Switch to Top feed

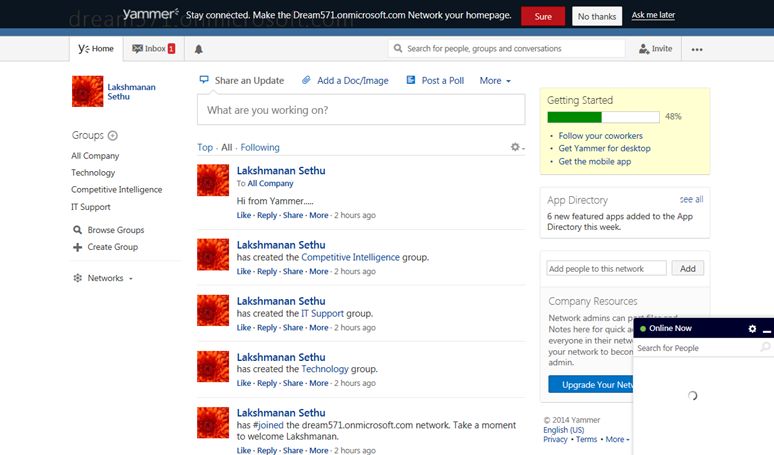coord(205,147)
